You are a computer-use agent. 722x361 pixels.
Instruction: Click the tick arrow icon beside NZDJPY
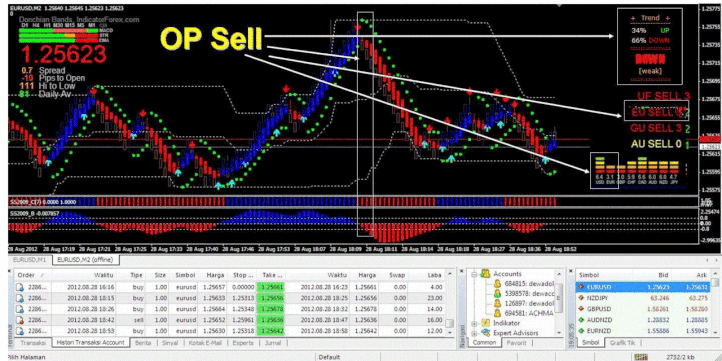(x=581, y=297)
